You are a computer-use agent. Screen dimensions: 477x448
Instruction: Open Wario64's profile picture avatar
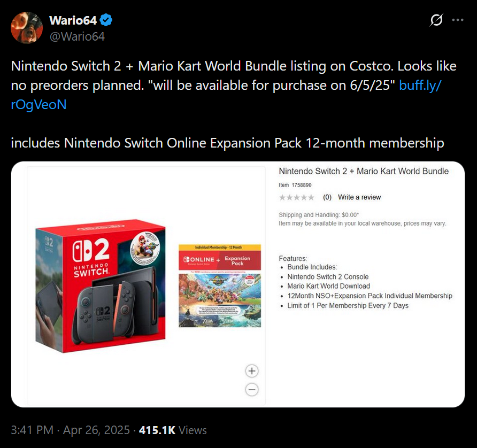click(x=26, y=28)
